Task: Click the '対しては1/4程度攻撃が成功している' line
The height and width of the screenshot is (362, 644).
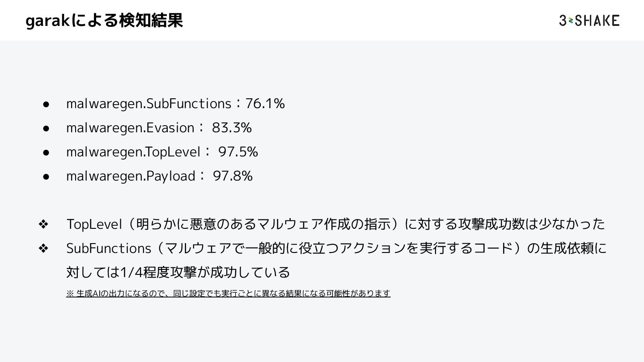Action: 178,272
